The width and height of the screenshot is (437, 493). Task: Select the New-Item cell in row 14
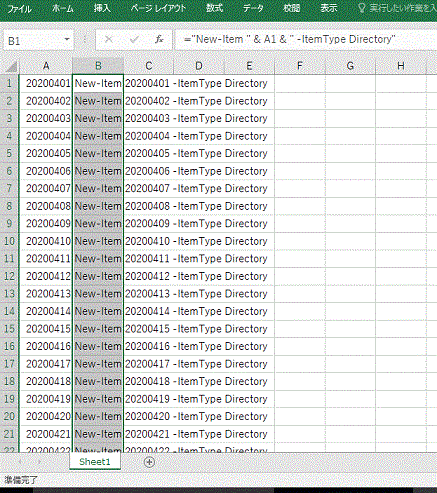coord(98,311)
